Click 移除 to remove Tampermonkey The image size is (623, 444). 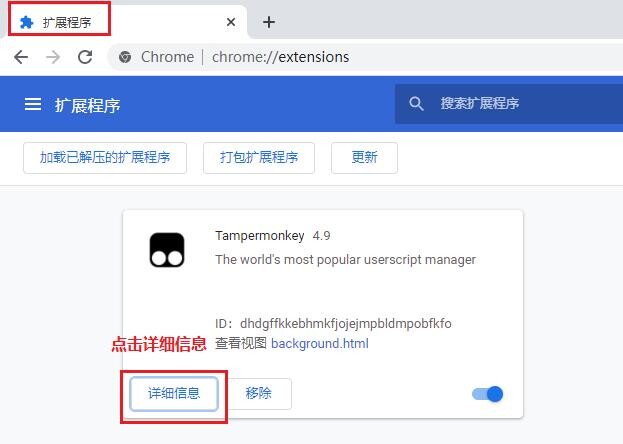pos(258,394)
